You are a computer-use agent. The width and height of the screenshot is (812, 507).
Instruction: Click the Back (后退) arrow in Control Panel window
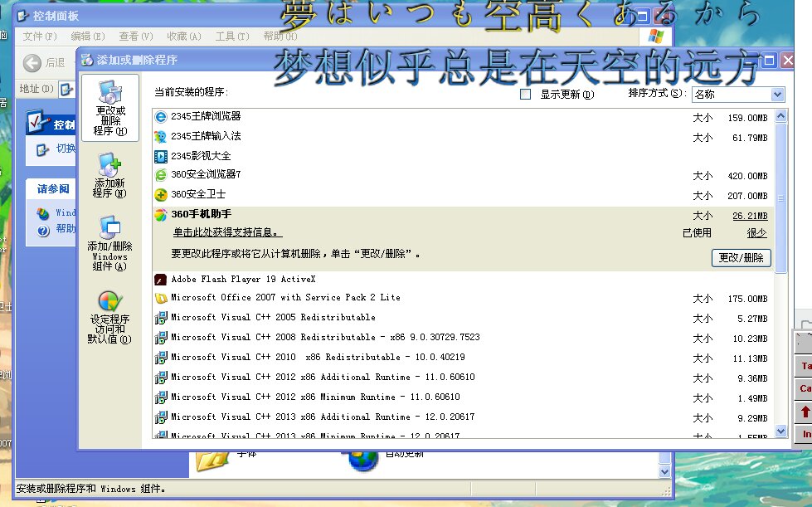tap(32, 63)
